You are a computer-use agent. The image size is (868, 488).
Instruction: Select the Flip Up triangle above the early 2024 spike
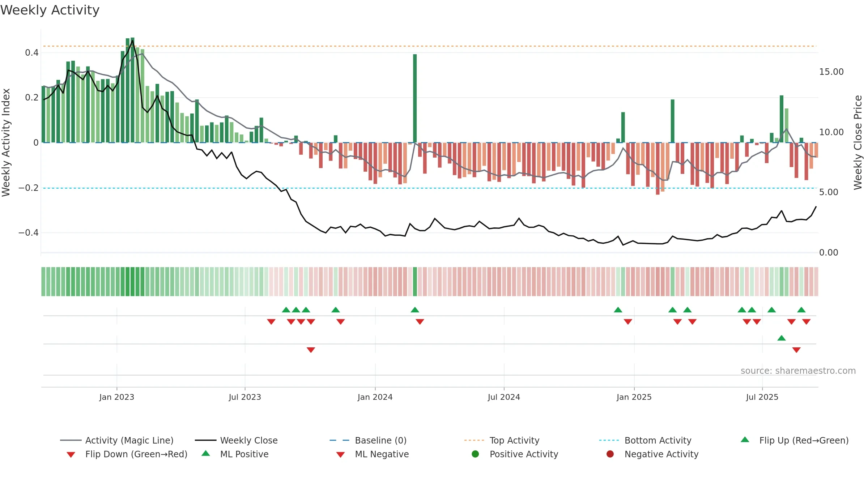(x=415, y=310)
